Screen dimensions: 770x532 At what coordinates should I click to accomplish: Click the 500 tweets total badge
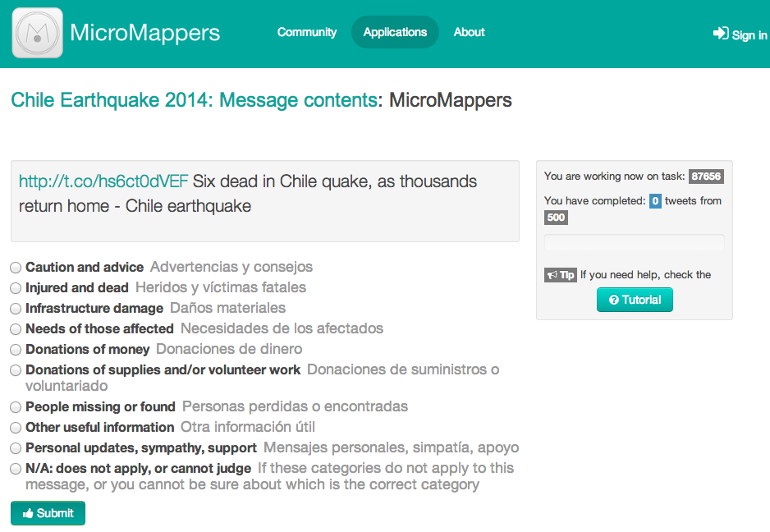point(556,218)
